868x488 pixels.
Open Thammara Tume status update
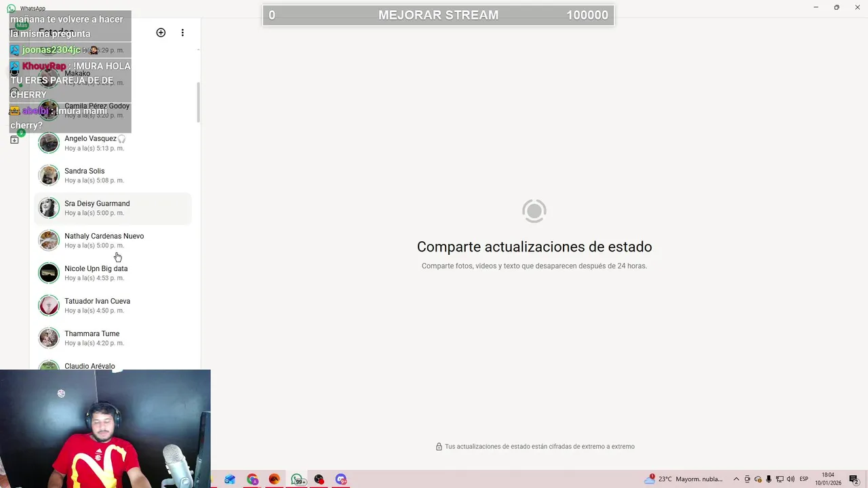point(113,338)
